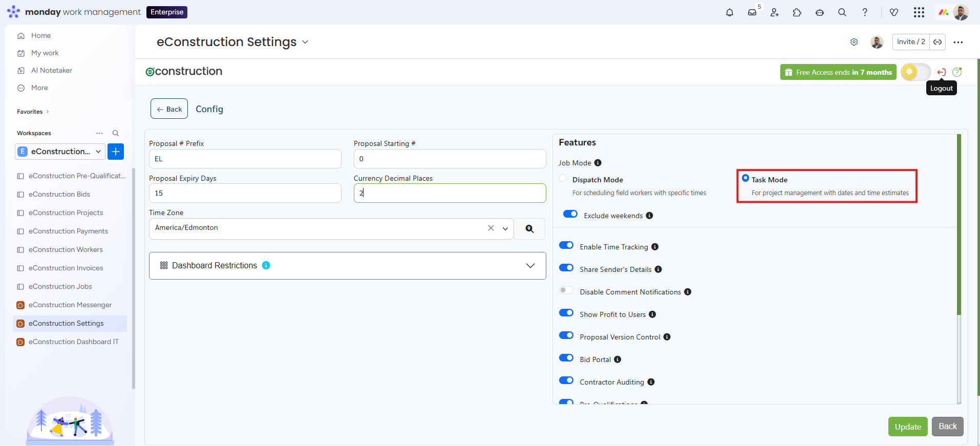Click the search magnifier in top bar
980x446 pixels.
coord(842,12)
